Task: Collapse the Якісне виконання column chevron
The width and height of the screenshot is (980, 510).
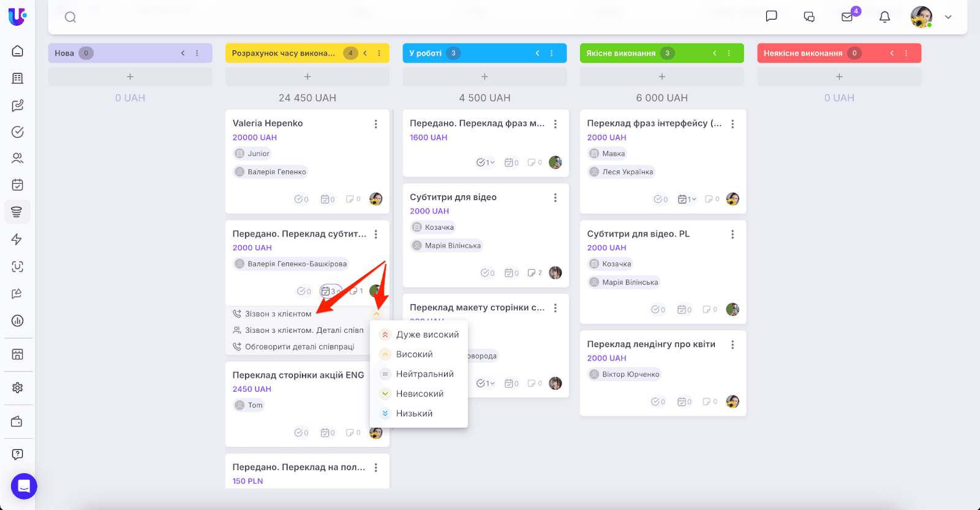Action: 714,53
